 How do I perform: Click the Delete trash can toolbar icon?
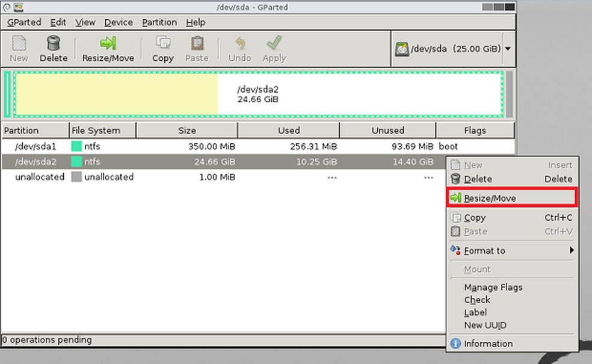coord(53,43)
